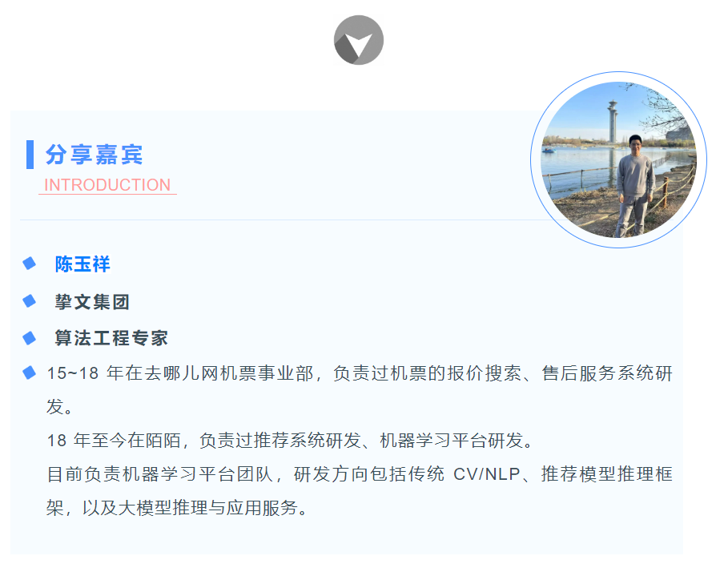Image resolution: width=728 pixels, height=580 pixels.
Task: Click the sentence starting 18 年至今在陌陌
Action: [292, 441]
